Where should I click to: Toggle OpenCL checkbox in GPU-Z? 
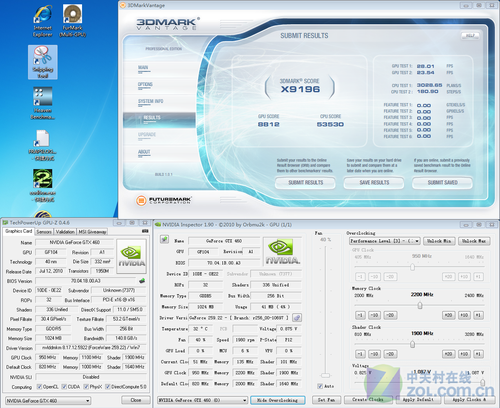tap(39, 387)
